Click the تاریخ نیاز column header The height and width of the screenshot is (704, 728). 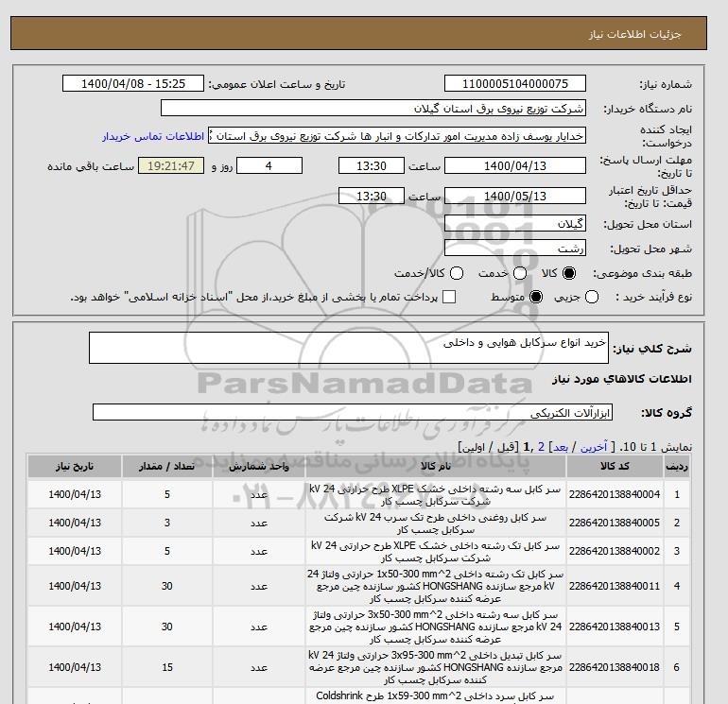click(75, 467)
